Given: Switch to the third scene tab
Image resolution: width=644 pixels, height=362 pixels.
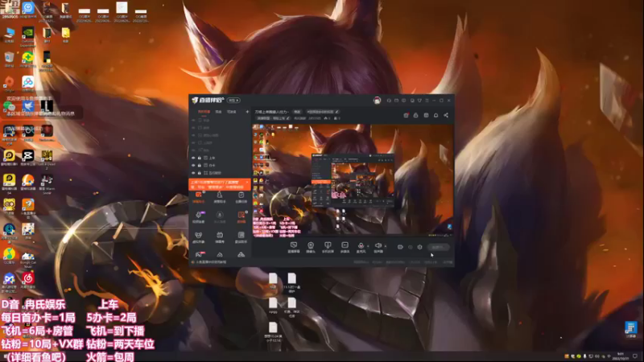Looking at the screenshot, I should coord(232,112).
